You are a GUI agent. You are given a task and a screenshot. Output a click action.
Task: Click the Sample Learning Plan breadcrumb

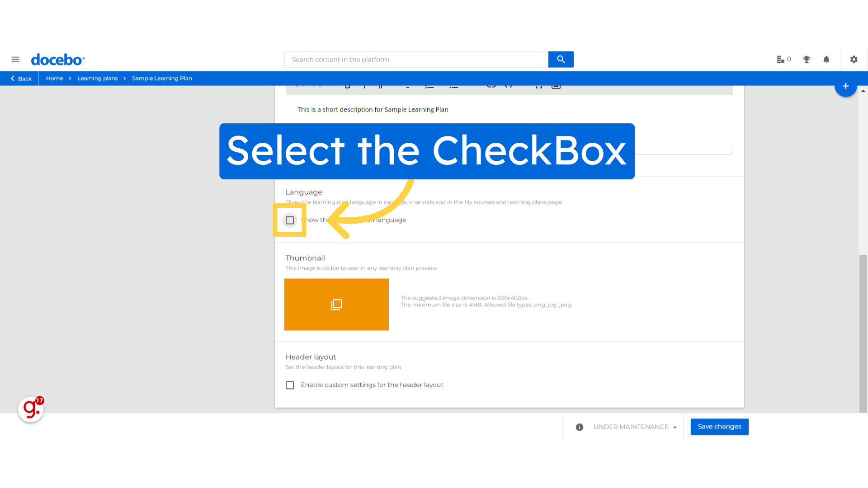click(162, 78)
